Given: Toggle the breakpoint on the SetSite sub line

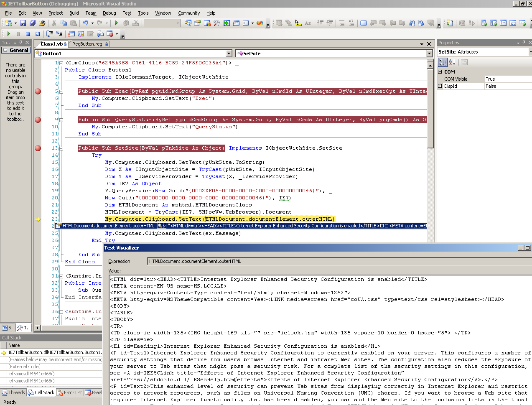Looking at the screenshot, I should pos(38,148).
